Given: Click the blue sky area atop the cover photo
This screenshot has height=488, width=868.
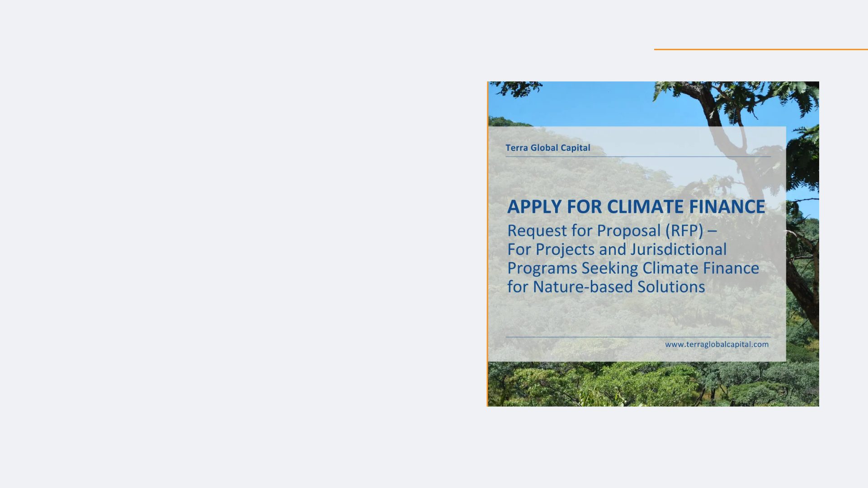Looking at the screenshot, I should 588,102.
